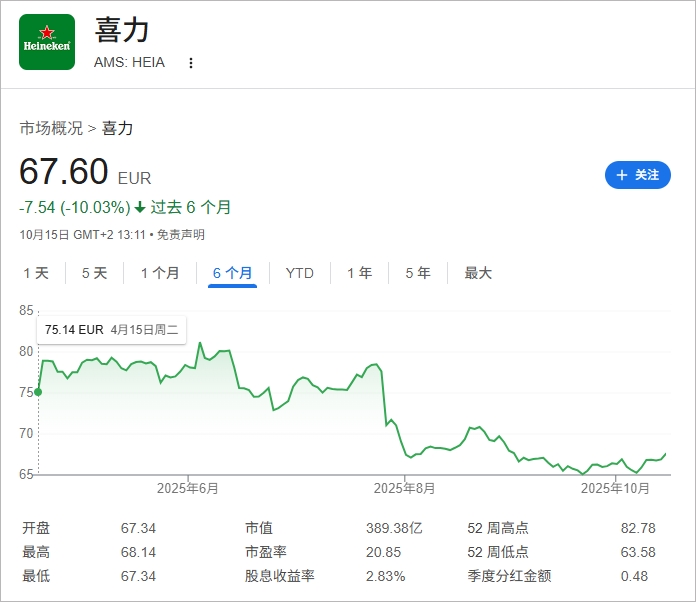Click the 关注 follow button

tap(637, 175)
